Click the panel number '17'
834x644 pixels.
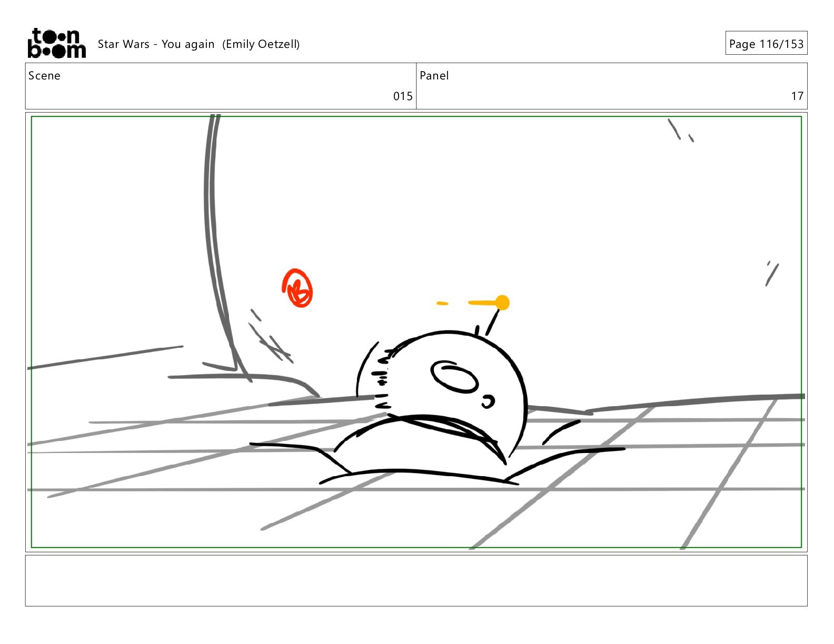coord(797,96)
